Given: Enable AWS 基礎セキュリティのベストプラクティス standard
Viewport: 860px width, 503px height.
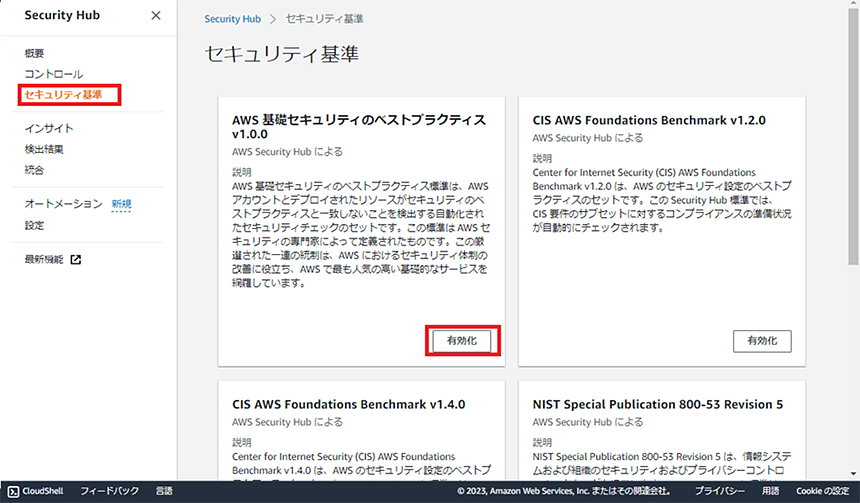Looking at the screenshot, I should click(462, 341).
